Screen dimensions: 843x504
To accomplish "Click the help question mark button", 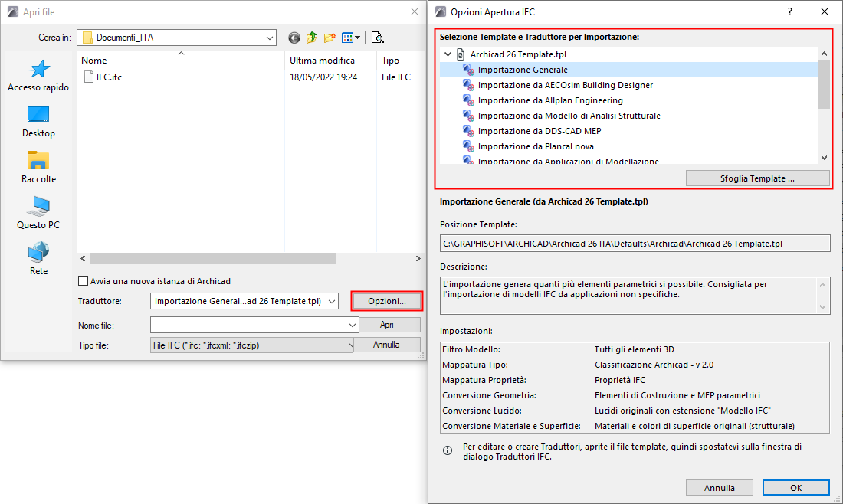I will click(x=790, y=11).
